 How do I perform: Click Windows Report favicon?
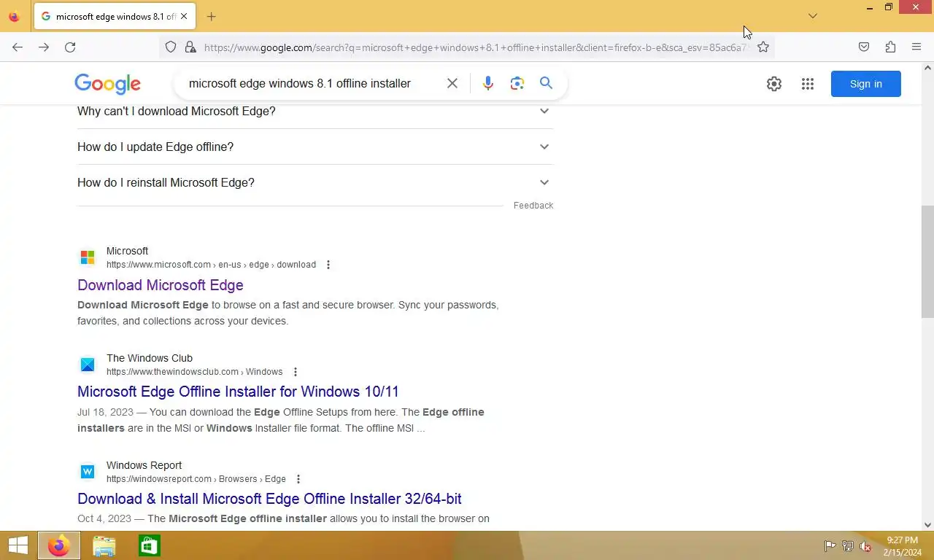pos(88,472)
